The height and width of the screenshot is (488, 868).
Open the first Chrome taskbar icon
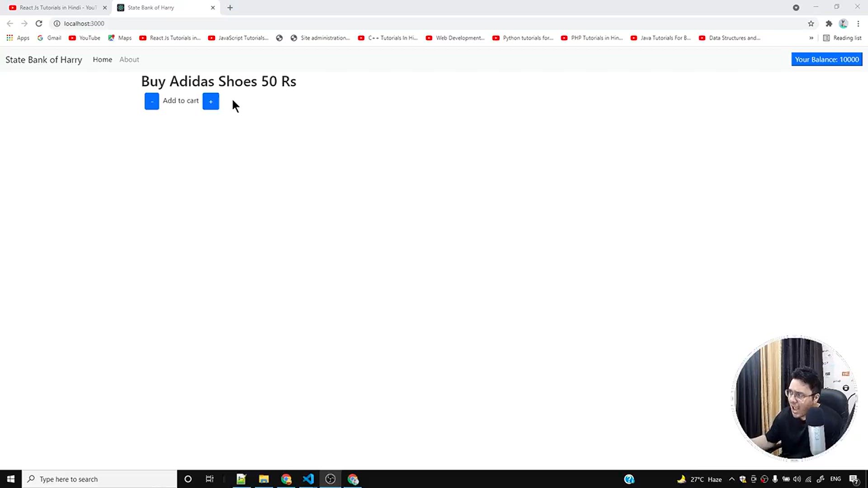[286, 479]
